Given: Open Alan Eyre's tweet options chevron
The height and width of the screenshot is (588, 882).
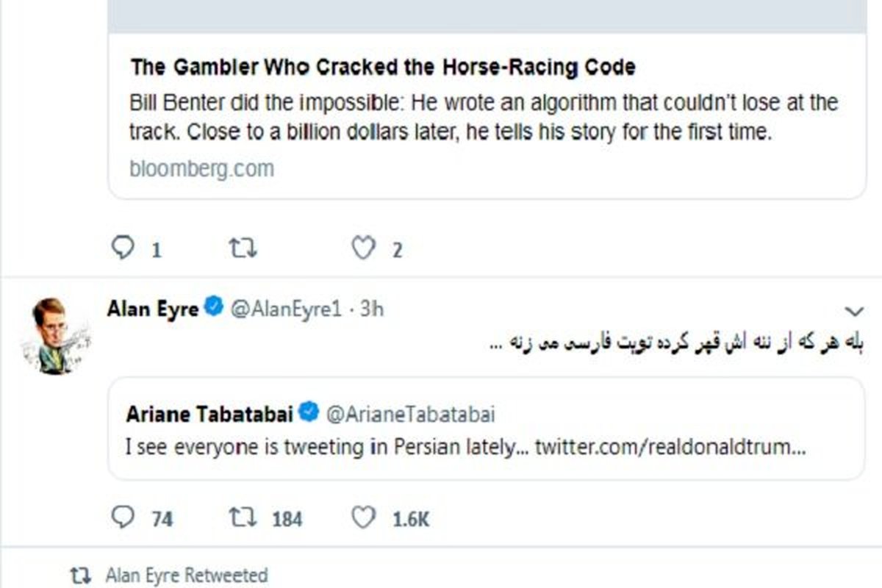Looking at the screenshot, I should [x=854, y=309].
